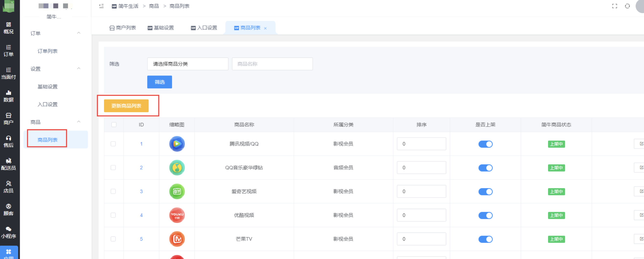Check the QQ音乐豪华绿钻 row checkbox
644x259 pixels.
(113, 167)
